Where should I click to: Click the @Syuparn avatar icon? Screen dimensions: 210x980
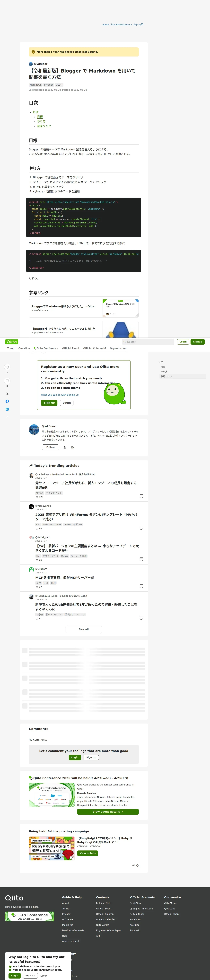click(x=31, y=570)
